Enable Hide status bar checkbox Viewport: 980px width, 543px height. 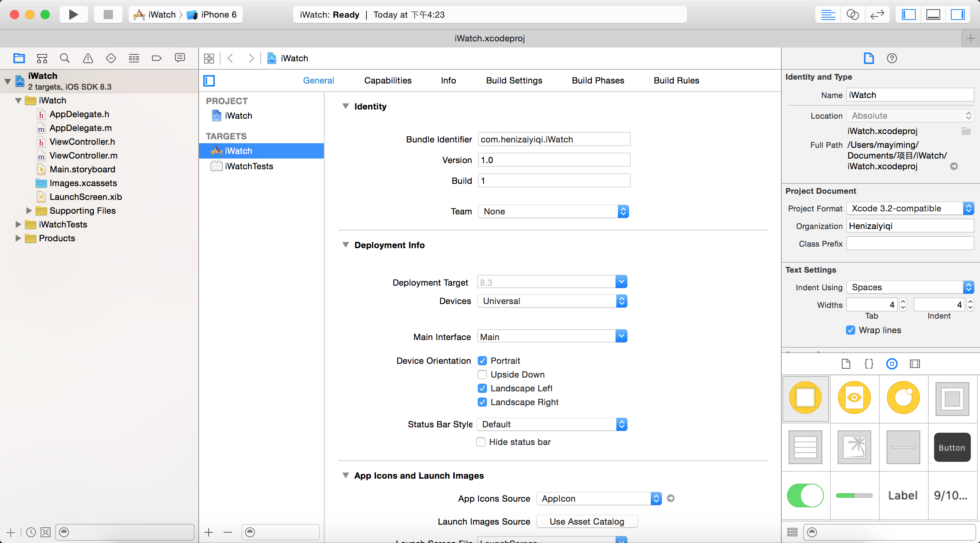481,442
